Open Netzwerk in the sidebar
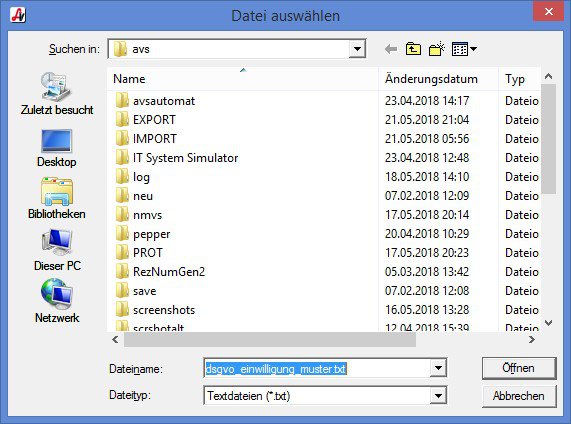571x424 pixels. click(57, 301)
